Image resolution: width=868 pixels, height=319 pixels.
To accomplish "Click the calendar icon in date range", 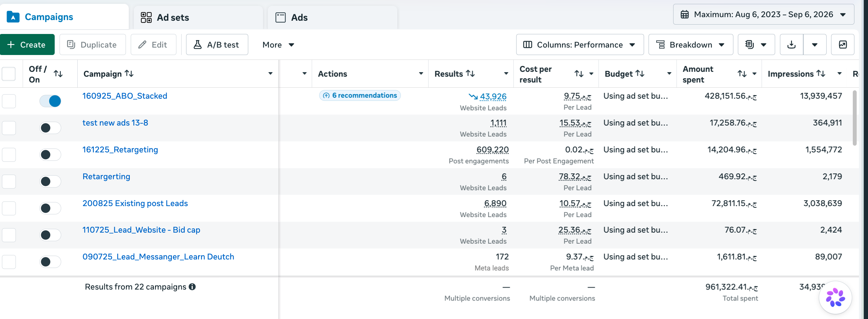I will 684,15.
